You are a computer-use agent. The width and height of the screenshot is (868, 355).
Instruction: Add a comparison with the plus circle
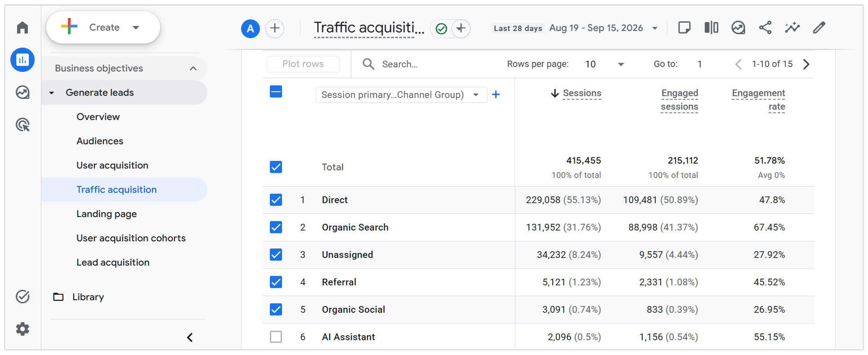pyautogui.click(x=275, y=29)
